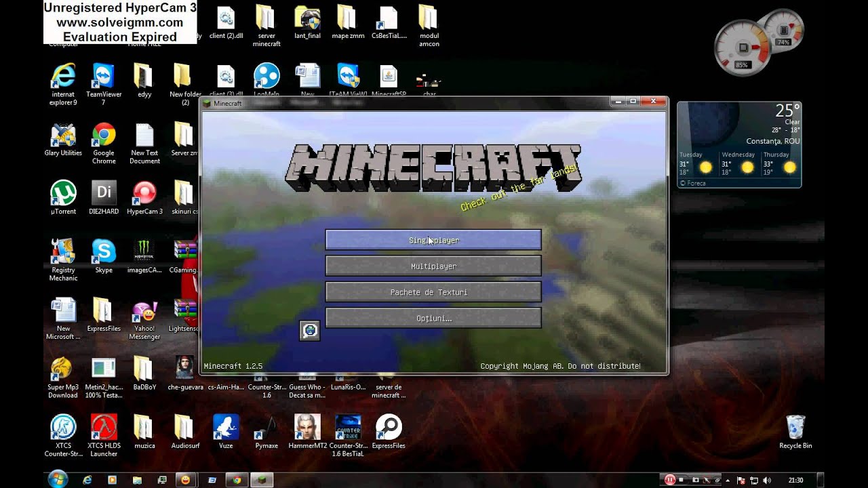The image size is (868, 488).
Task: Open Windows Explorer from the taskbar
Action: click(136, 479)
